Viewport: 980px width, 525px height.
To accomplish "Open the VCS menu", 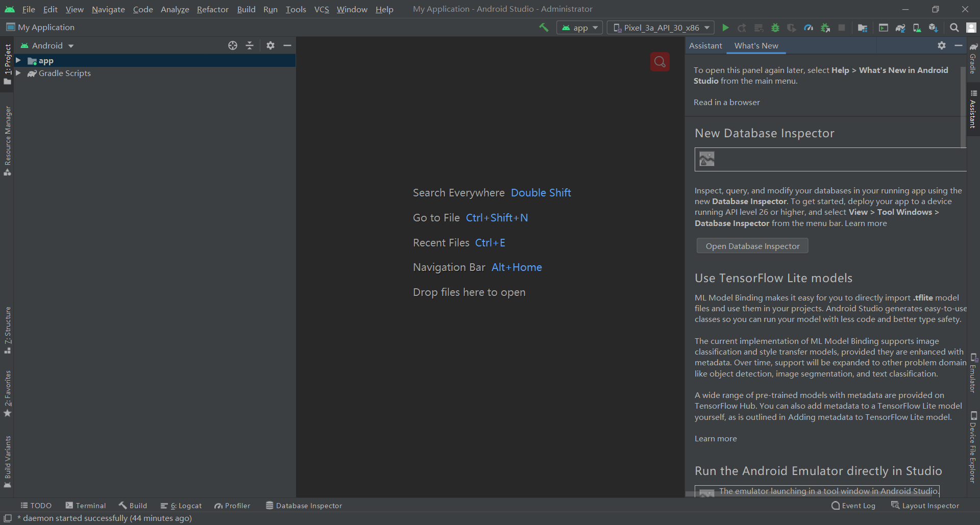I will coord(322,9).
